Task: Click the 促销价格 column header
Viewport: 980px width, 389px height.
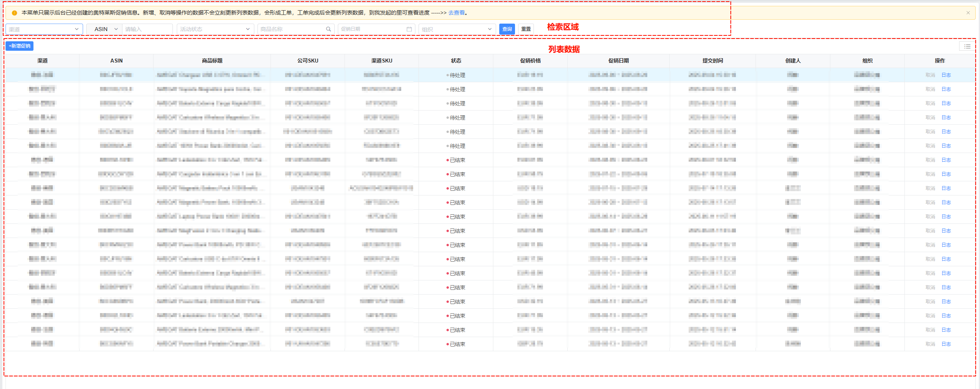Action: [x=530, y=61]
